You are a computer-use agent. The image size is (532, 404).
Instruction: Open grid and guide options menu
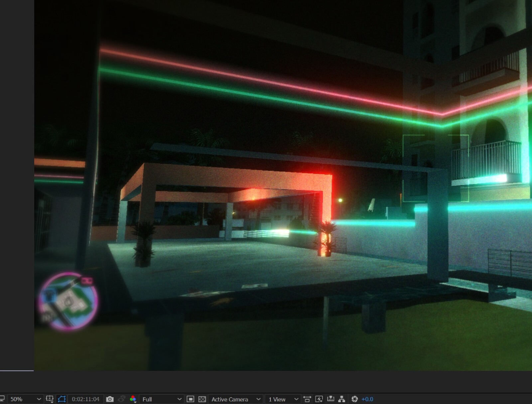point(50,399)
